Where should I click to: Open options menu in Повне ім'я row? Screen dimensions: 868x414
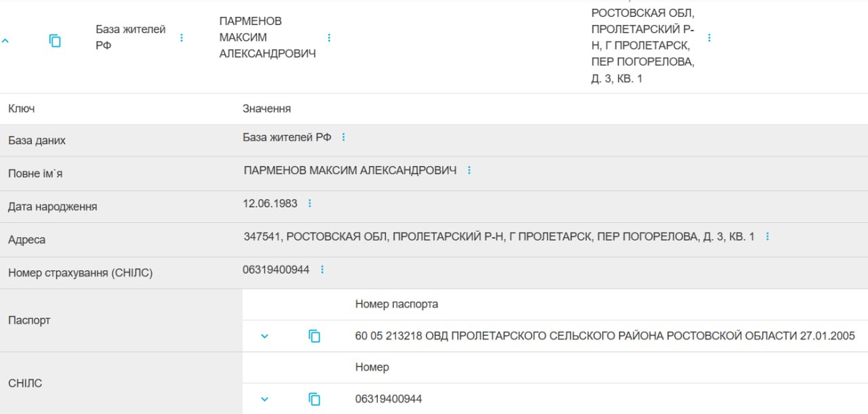click(x=469, y=170)
